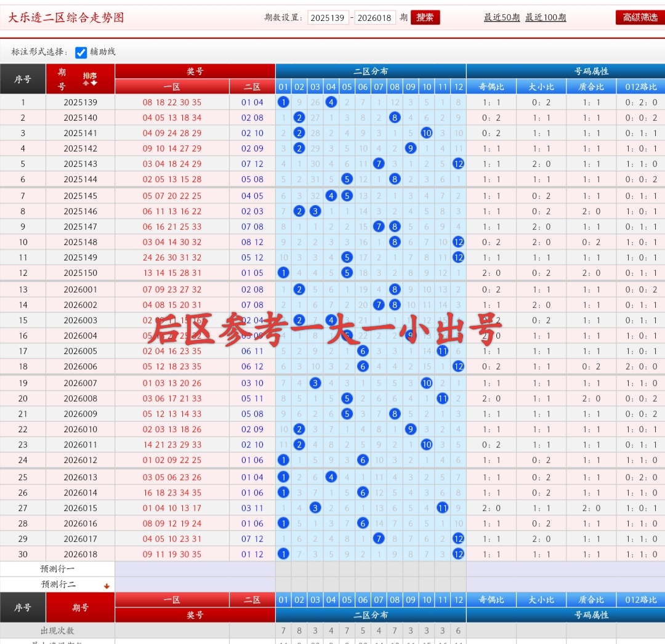The image size is (665, 644).
Task: Sort period numbers ascending using the up arrow
Action: pos(86,83)
